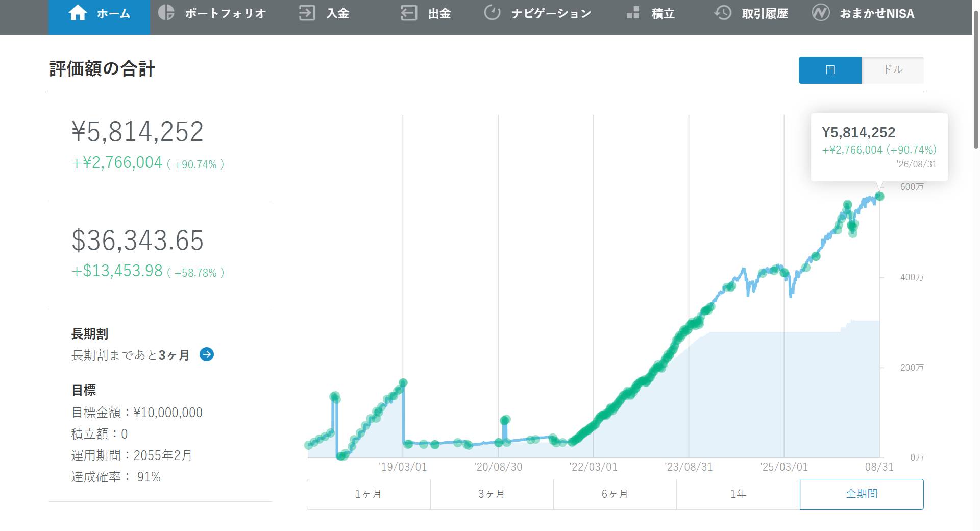Click the $36,343.65 dollar valuation
Screen dimensions: 980x531
[138, 240]
